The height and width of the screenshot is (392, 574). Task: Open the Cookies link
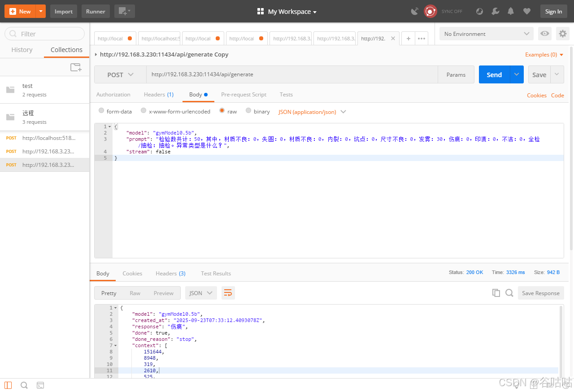click(537, 96)
